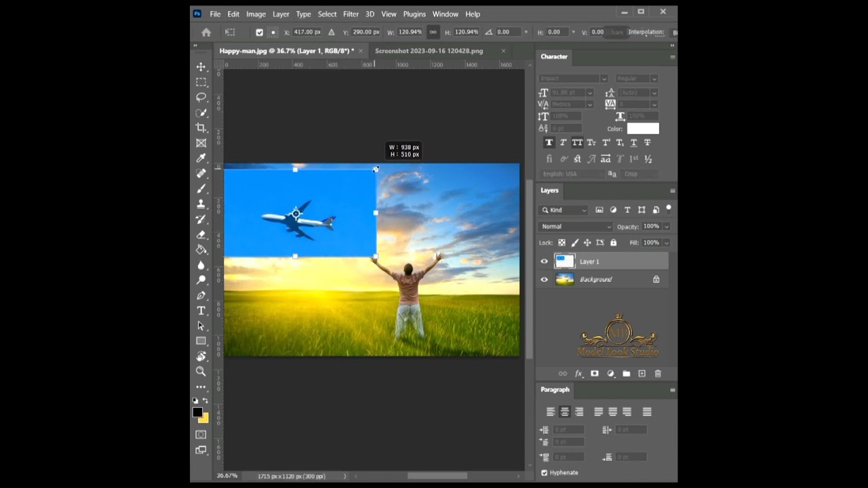868x488 pixels.
Task: Open the Home screen icon
Action: coord(206,32)
